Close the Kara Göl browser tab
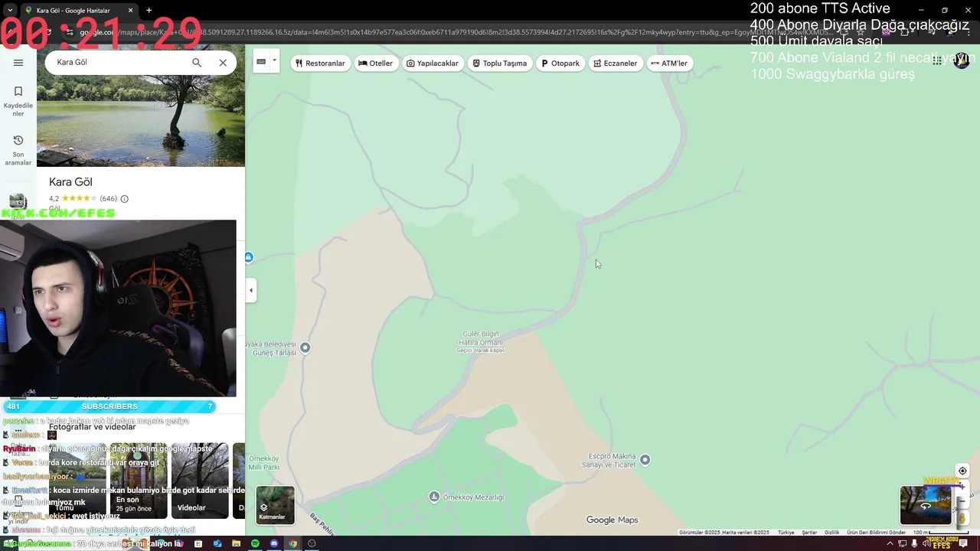 point(130,11)
